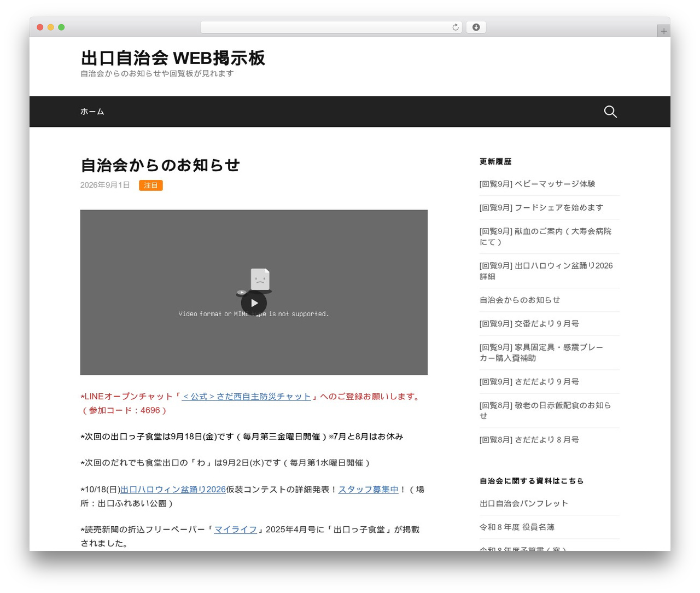Click the 次回の出口っ子食堂 paragraph text
This screenshot has width=700, height=593.
pyautogui.click(x=242, y=437)
